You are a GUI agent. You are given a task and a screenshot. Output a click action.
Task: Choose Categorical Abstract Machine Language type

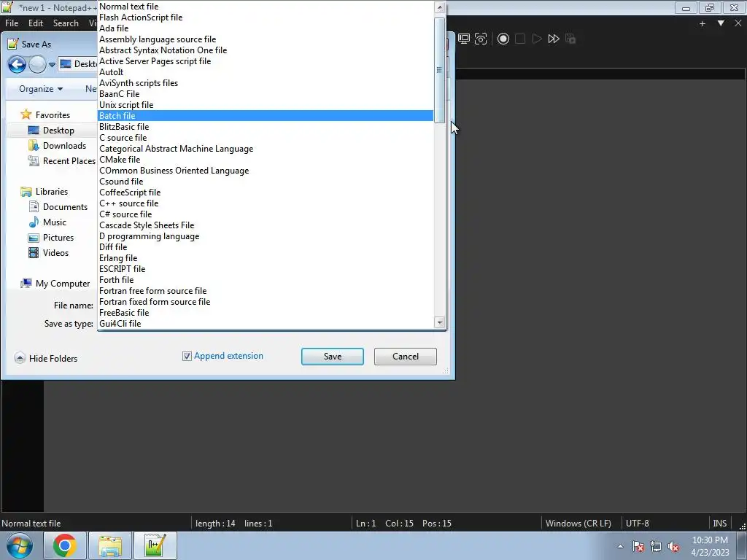tap(266, 149)
